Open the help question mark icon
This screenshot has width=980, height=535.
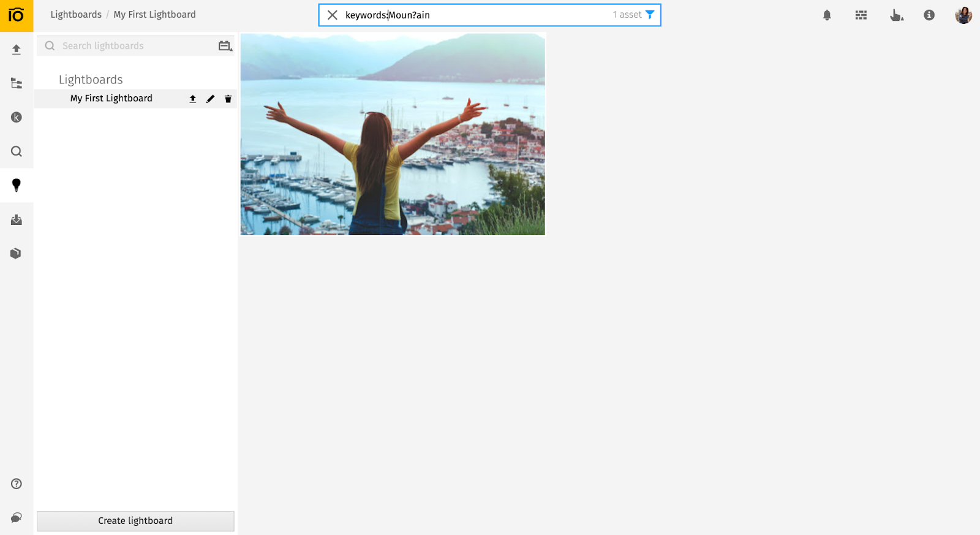pyautogui.click(x=17, y=484)
